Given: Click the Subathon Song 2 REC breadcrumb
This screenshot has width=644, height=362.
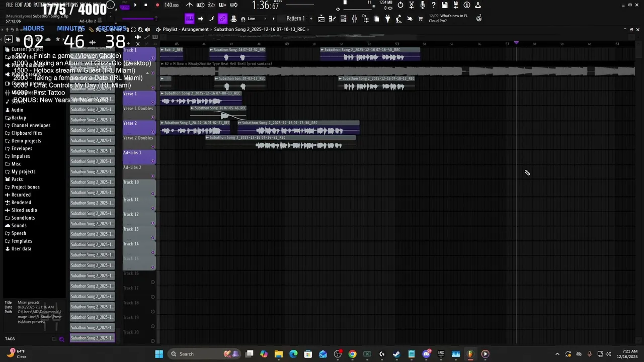Looking at the screenshot, I should coord(260,29).
